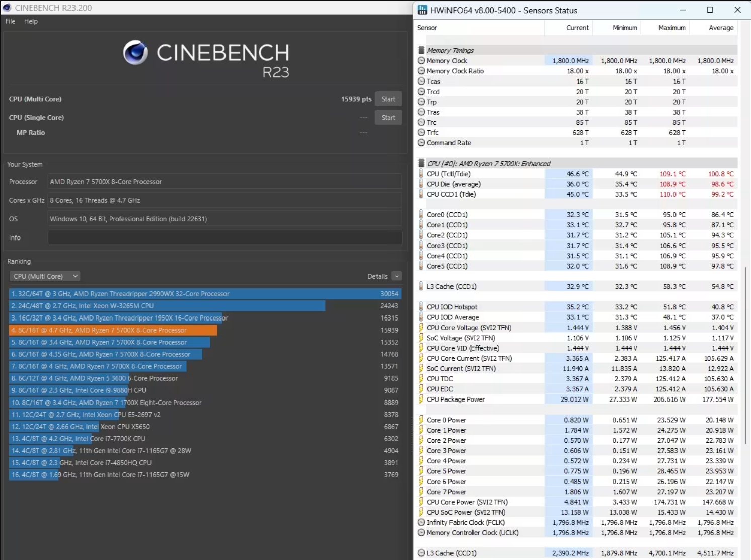This screenshot has height=560, width=751.
Task: Click the thermometer icon beside CPU IOD Hotspot
Action: click(x=421, y=306)
